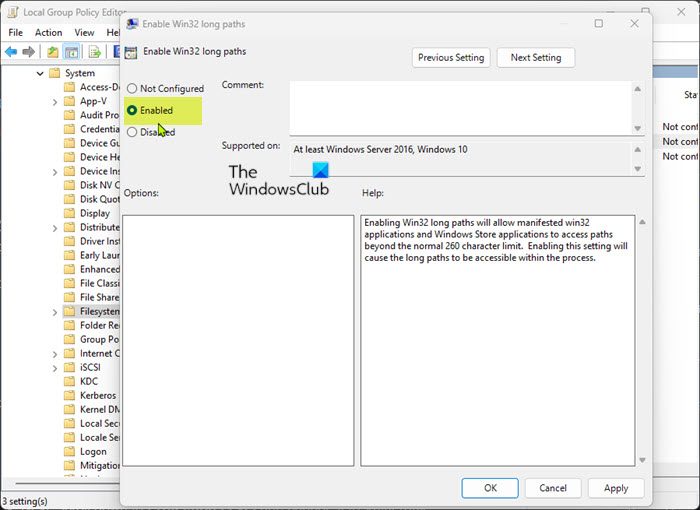
Task: Open the Action menu
Action: 48,33
